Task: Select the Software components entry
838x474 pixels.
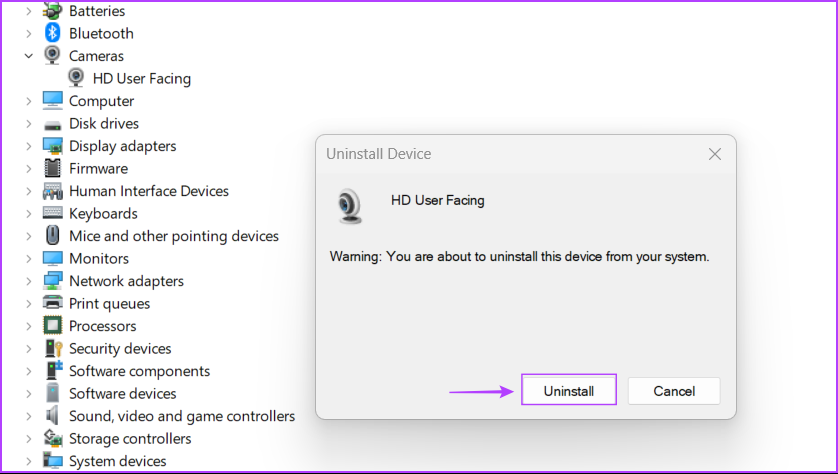Action: tap(139, 371)
